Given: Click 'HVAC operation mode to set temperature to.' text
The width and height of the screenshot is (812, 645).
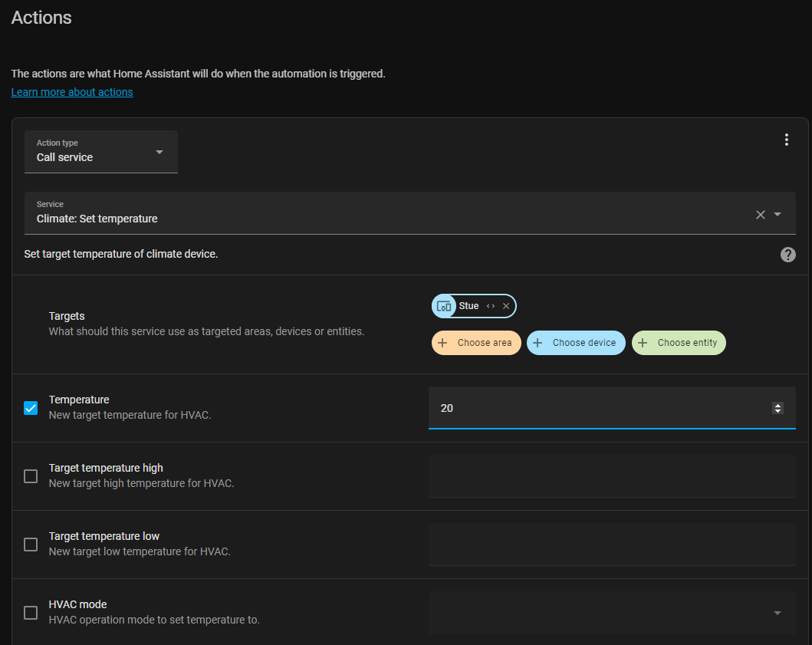Looking at the screenshot, I should [154, 620].
